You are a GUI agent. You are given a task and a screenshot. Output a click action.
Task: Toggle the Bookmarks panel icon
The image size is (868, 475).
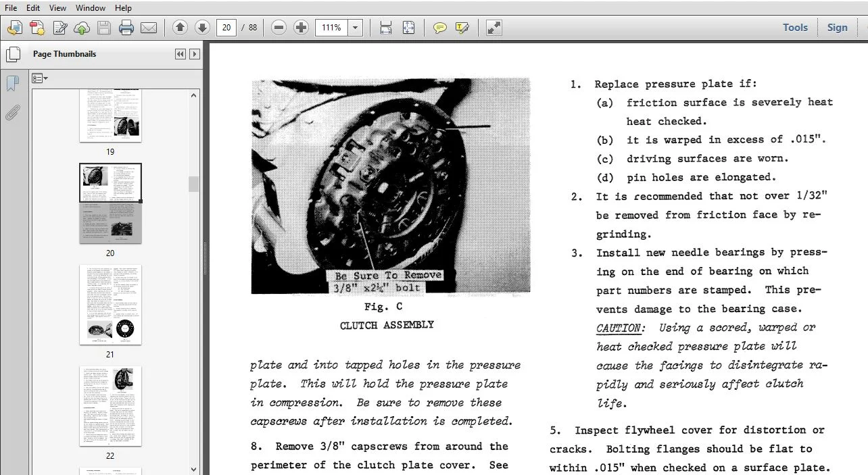12,84
